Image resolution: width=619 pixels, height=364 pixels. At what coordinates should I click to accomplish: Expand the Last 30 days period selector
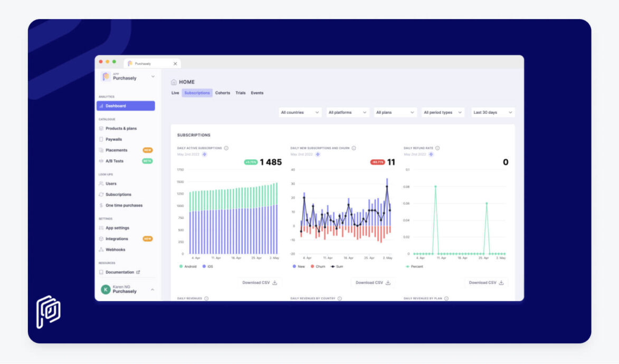tap(492, 112)
